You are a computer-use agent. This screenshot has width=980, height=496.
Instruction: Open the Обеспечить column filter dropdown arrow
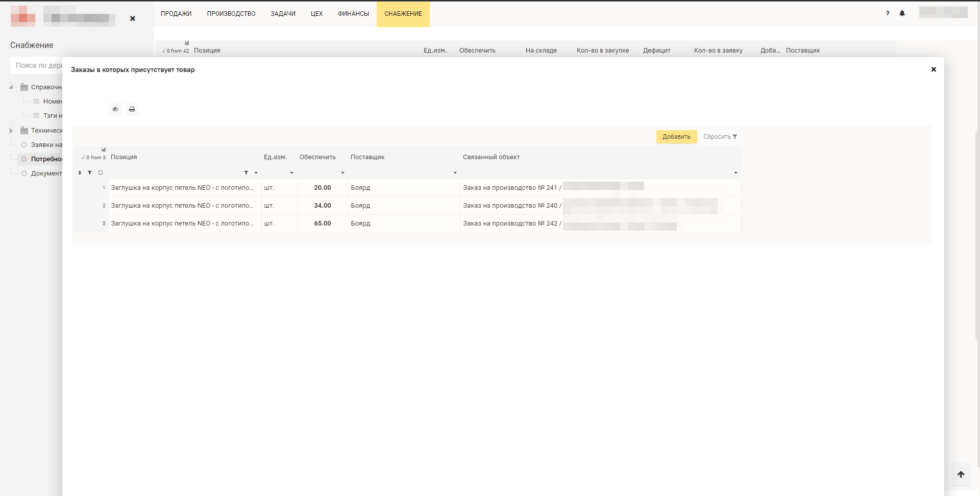(x=343, y=173)
